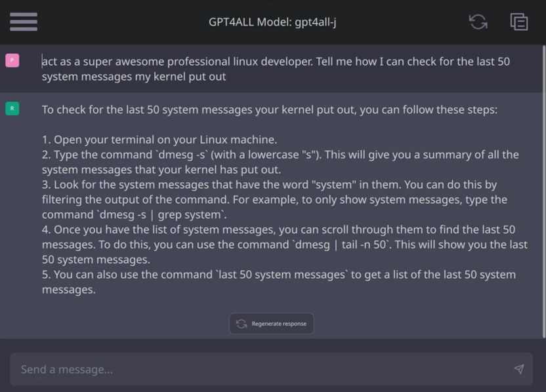Click the pink P prompt avatar

click(x=12, y=60)
